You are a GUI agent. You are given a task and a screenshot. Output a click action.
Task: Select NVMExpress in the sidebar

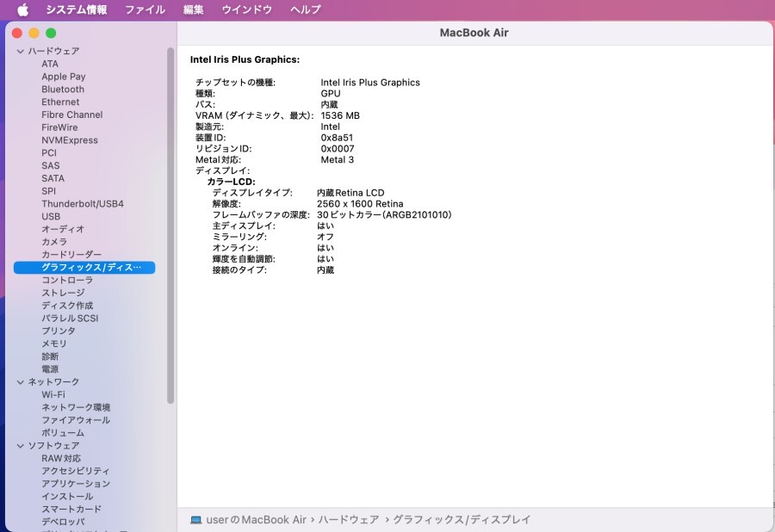point(70,140)
